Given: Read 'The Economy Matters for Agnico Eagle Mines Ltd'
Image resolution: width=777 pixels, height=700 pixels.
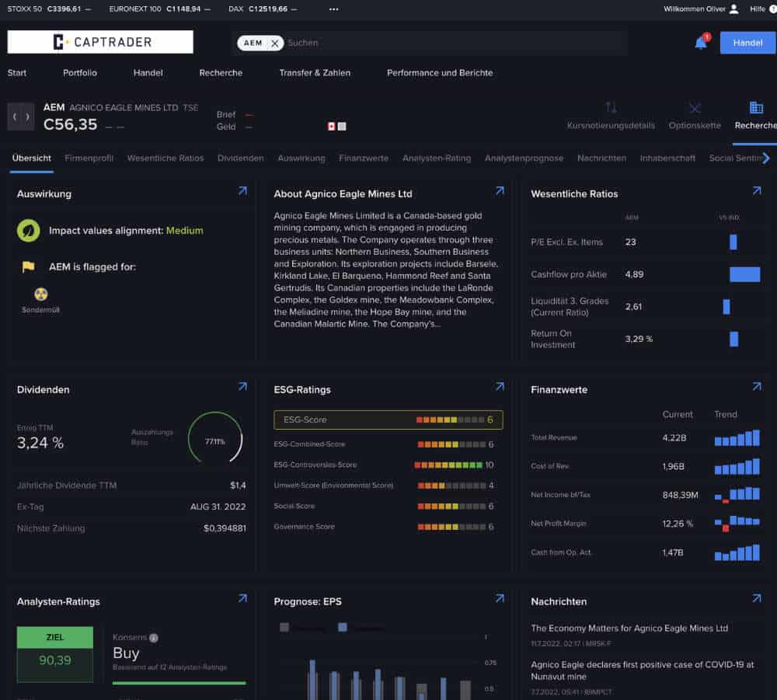Looking at the screenshot, I should click(629, 629).
